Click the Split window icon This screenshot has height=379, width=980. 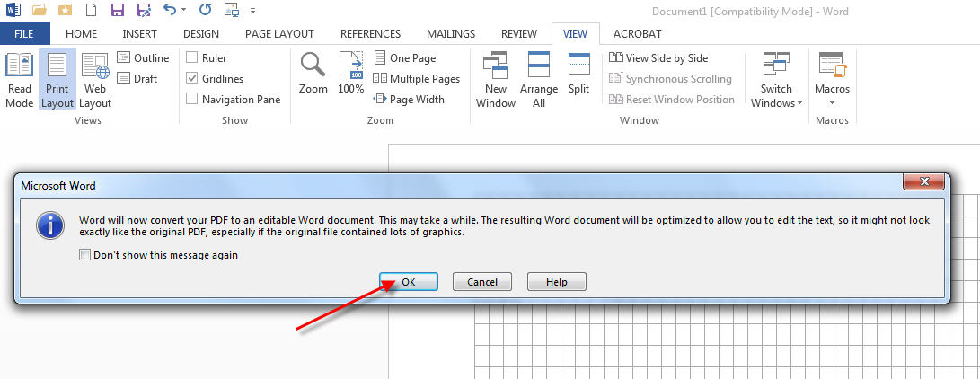point(578,74)
